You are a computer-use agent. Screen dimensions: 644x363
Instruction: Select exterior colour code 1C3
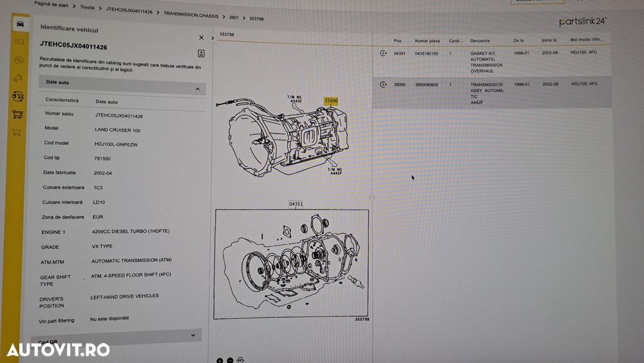98,188
